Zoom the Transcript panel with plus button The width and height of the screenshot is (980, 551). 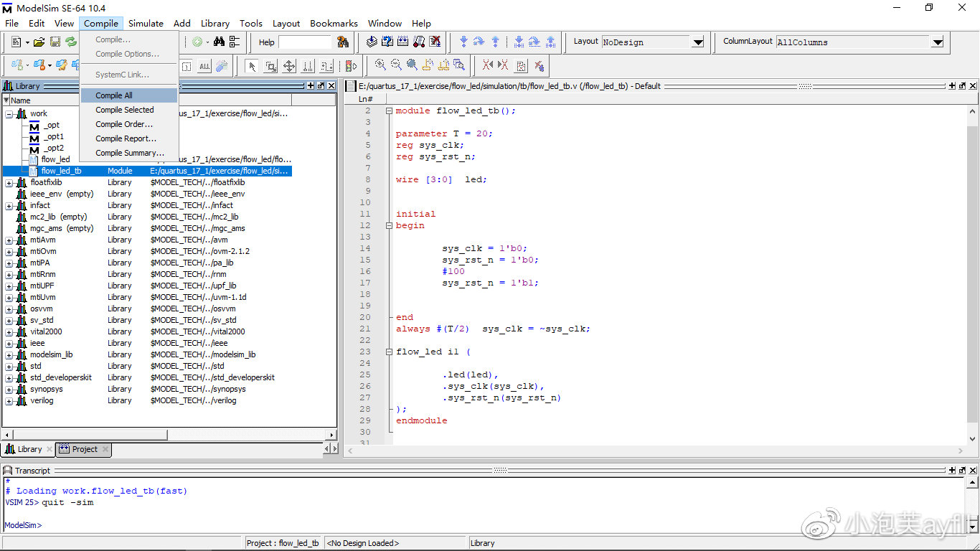pos(953,471)
